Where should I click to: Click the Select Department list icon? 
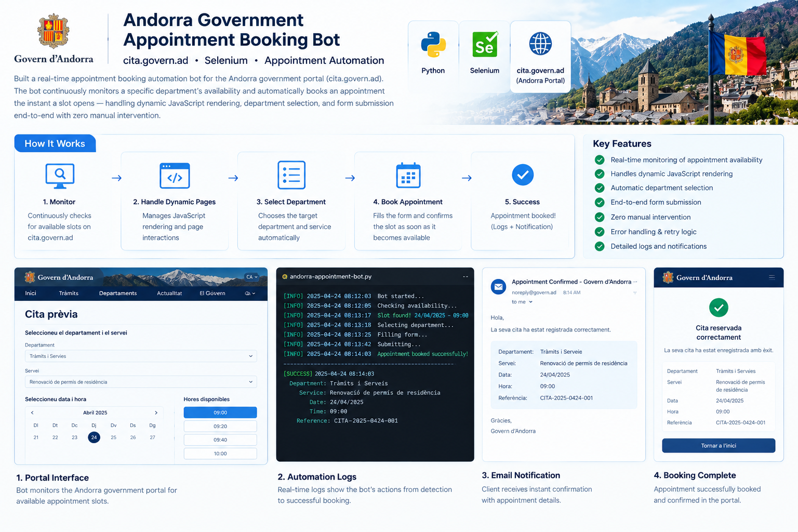(x=291, y=175)
